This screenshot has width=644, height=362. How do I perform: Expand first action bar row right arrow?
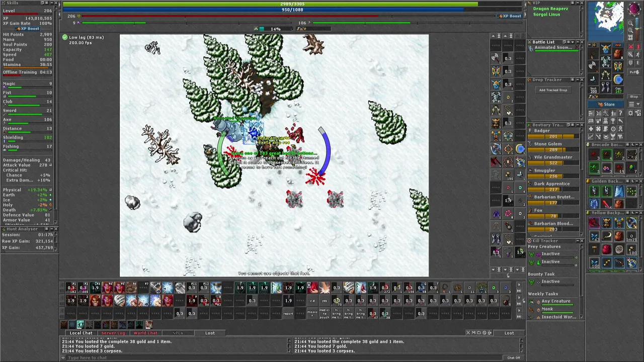pos(519,285)
